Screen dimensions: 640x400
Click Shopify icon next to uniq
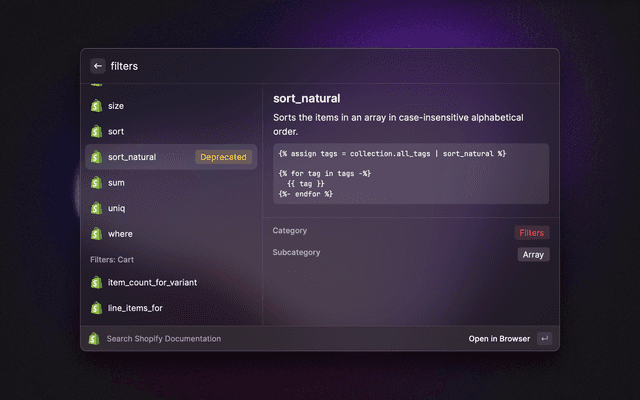(96, 208)
